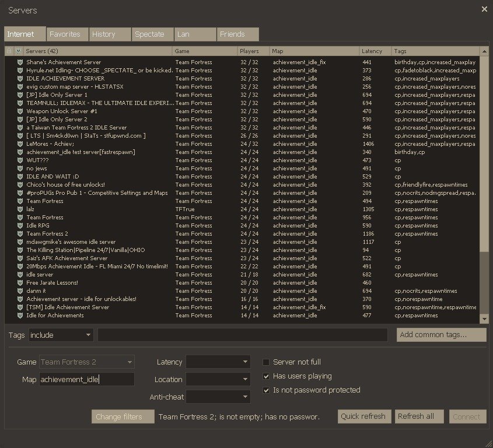Click the Add common tags button
Image resolution: width=493 pixels, height=448 pixels.
click(x=441, y=335)
